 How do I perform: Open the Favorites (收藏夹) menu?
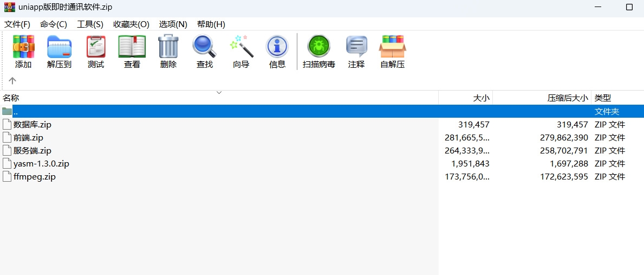131,24
